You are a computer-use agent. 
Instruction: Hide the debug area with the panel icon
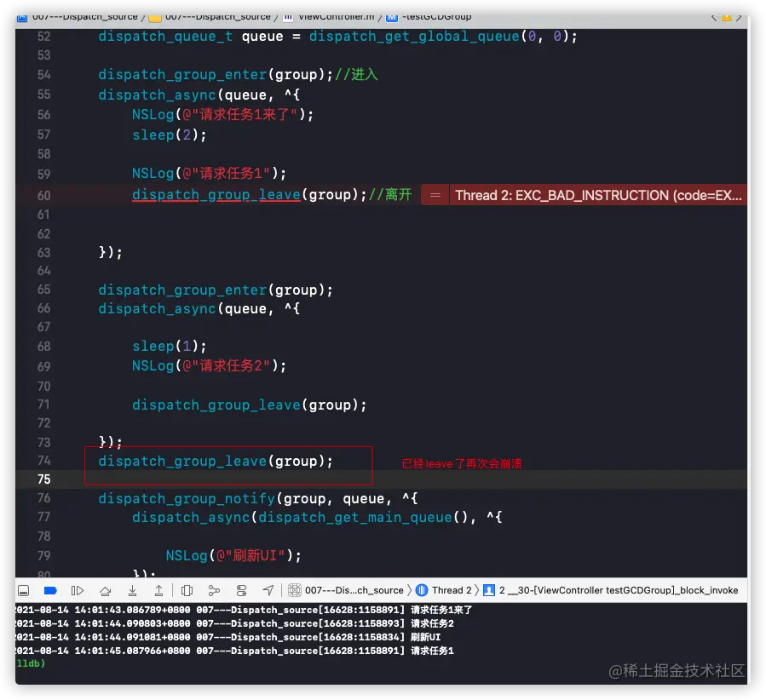point(23,591)
